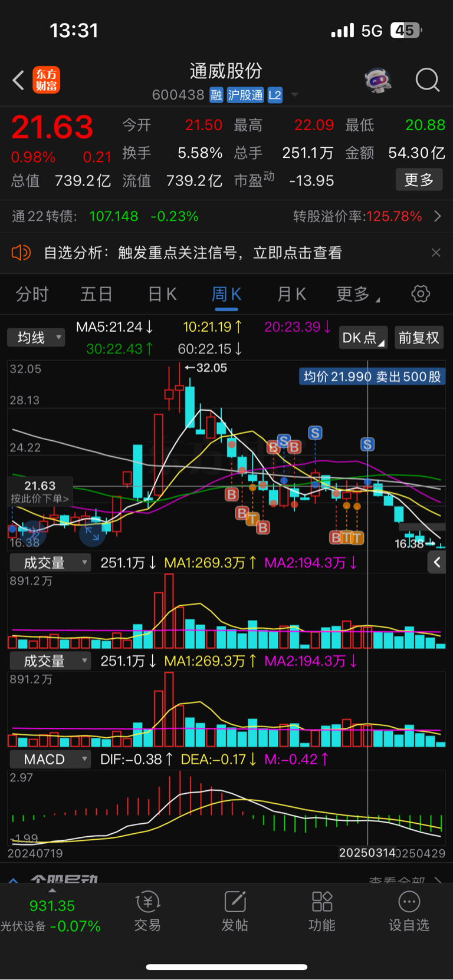Tap the speaker announcement icon

[21, 253]
